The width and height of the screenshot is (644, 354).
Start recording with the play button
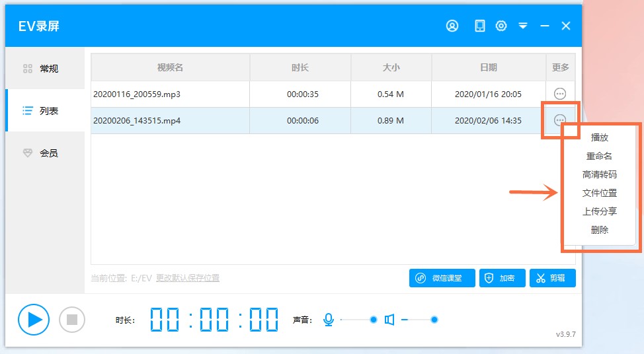pyautogui.click(x=34, y=320)
